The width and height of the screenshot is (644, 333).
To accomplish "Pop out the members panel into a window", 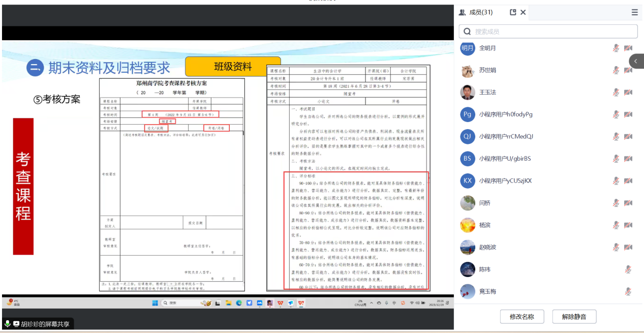I will [x=513, y=12].
